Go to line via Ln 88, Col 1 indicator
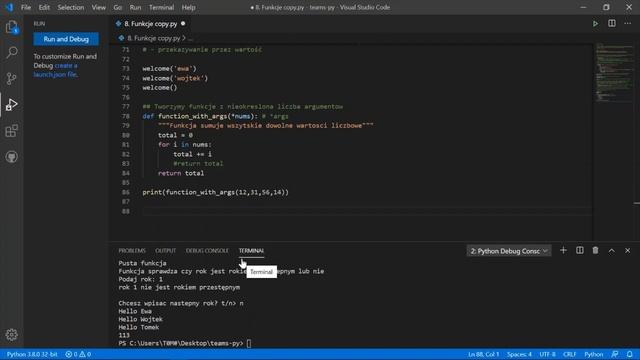 coord(484,354)
